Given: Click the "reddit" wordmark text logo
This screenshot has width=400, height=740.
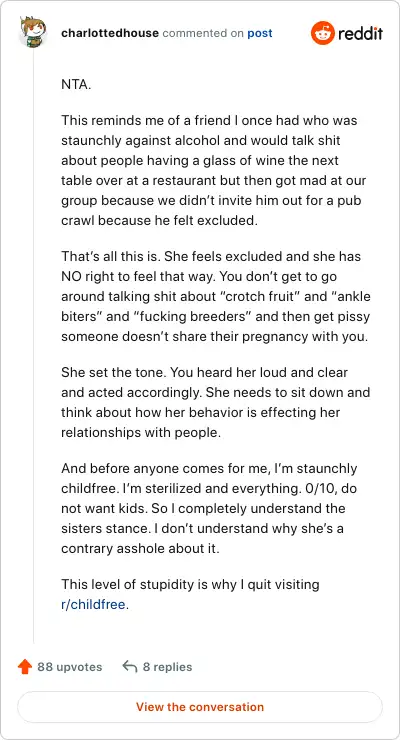Looking at the screenshot, I should (360, 34).
